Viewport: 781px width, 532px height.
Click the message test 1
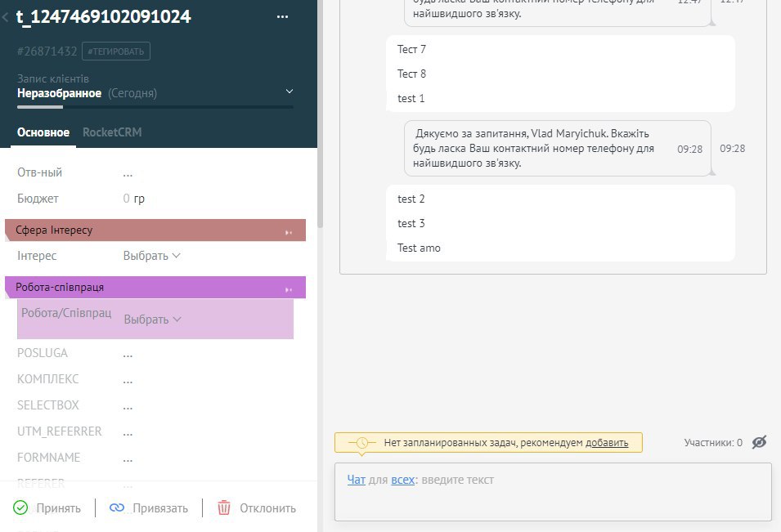click(411, 99)
